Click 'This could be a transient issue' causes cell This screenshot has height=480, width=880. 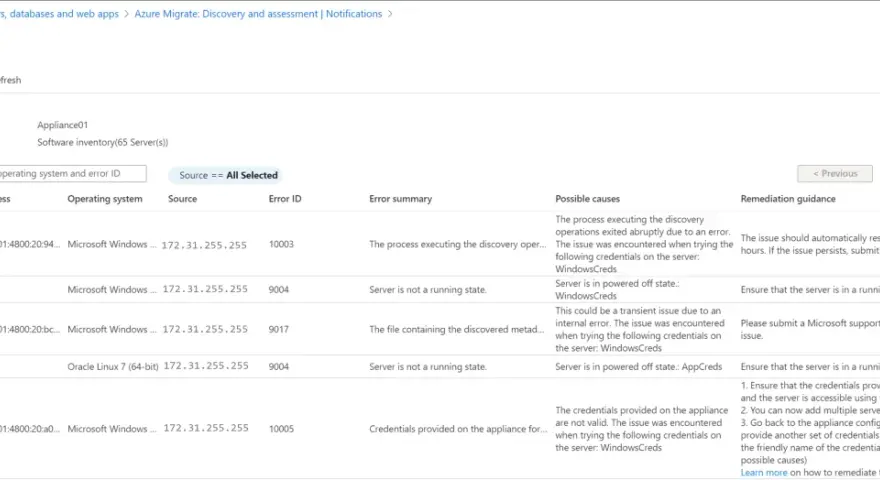pos(640,330)
